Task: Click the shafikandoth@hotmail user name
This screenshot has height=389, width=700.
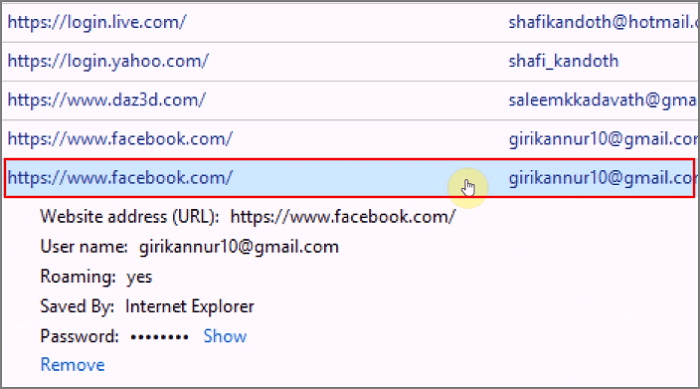Action: pyautogui.click(x=604, y=22)
